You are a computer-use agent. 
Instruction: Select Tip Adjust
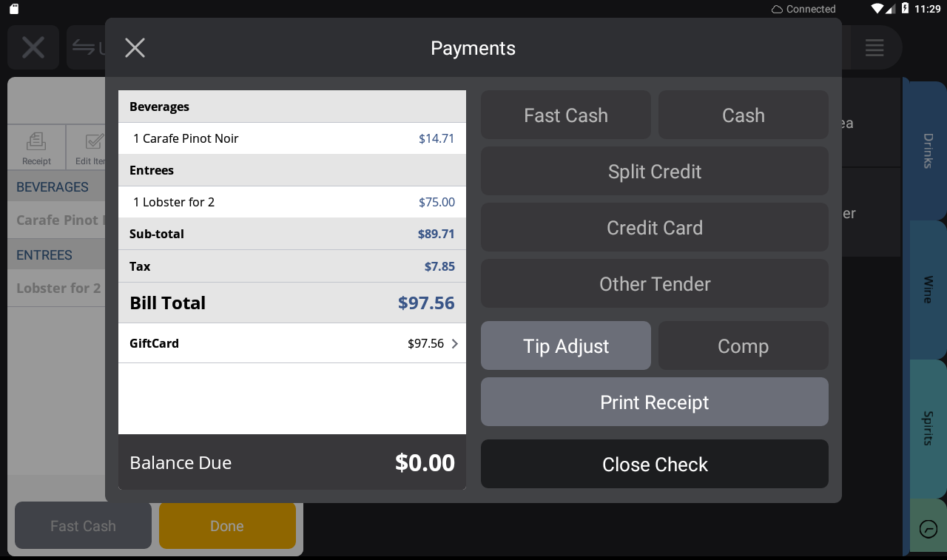click(566, 345)
